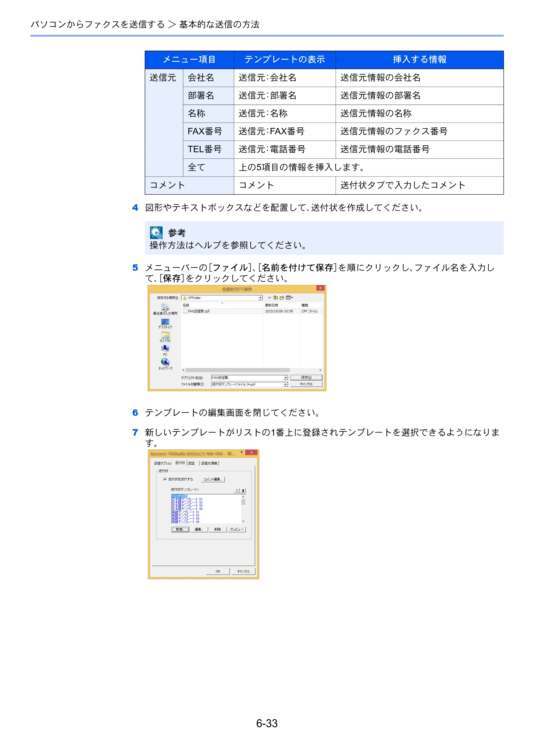Select ライブラリ in the places bar
This screenshot has width=534, height=756.
pos(165,337)
